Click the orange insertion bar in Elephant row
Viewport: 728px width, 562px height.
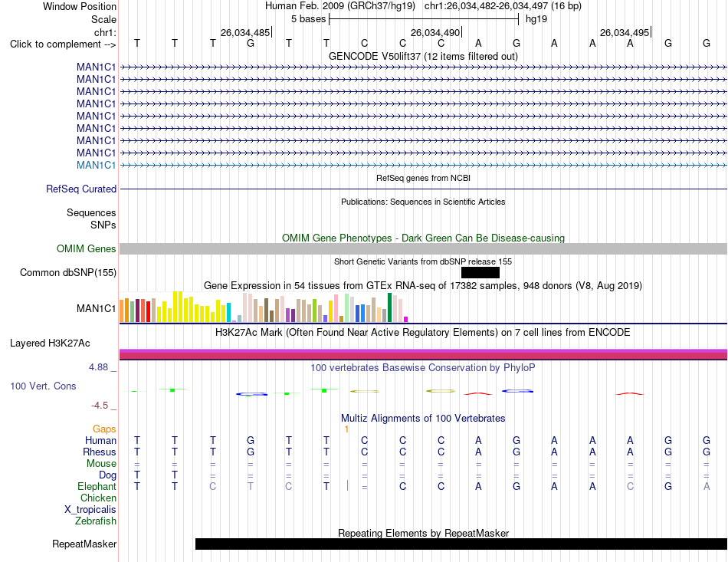pos(347,485)
